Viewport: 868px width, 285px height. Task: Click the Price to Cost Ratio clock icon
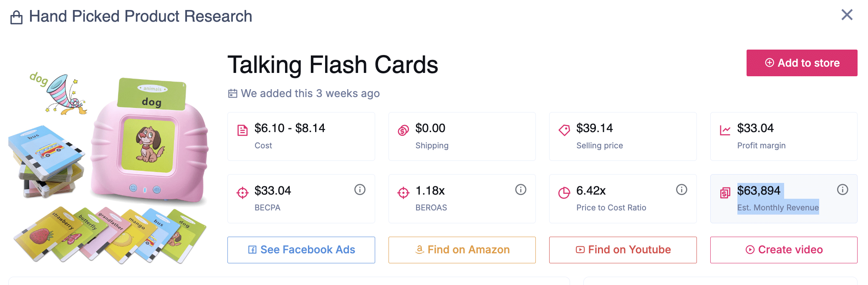[564, 192]
